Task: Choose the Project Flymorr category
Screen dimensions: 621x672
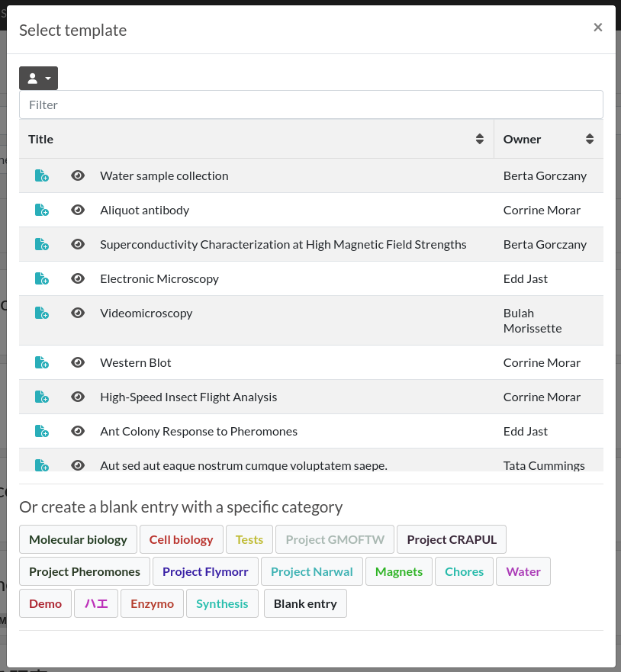Action: [x=205, y=571]
